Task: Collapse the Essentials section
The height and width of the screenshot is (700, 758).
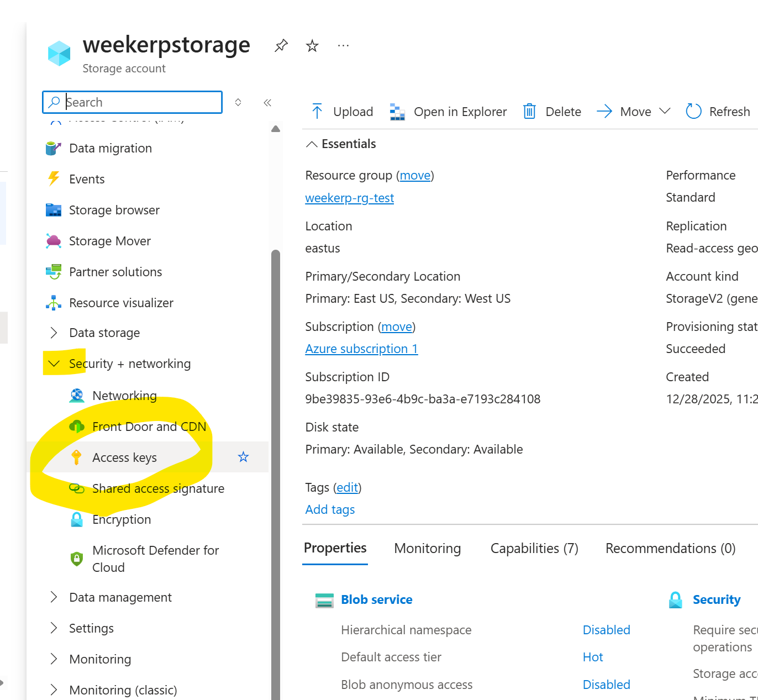Action: point(312,144)
